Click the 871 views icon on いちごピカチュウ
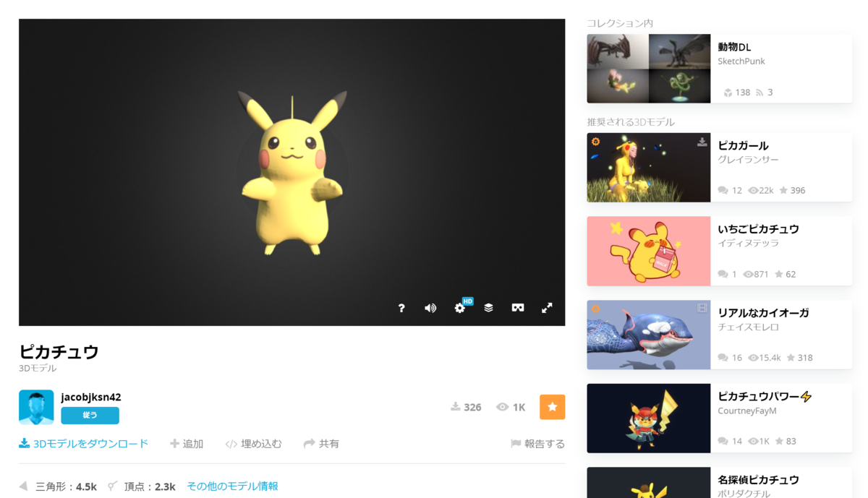The image size is (868, 498). pyautogui.click(x=748, y=275)
